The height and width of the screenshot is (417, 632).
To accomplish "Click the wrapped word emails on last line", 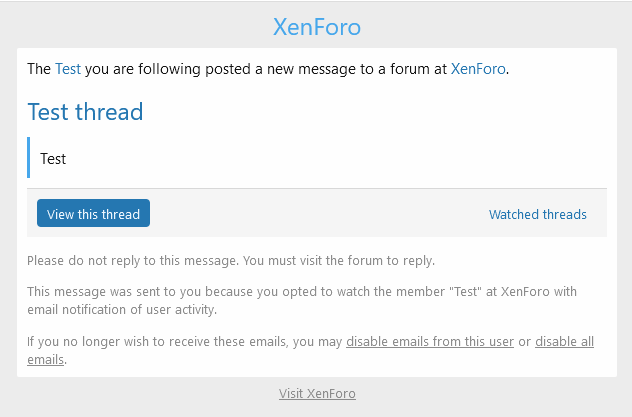I will click(46, 359).
